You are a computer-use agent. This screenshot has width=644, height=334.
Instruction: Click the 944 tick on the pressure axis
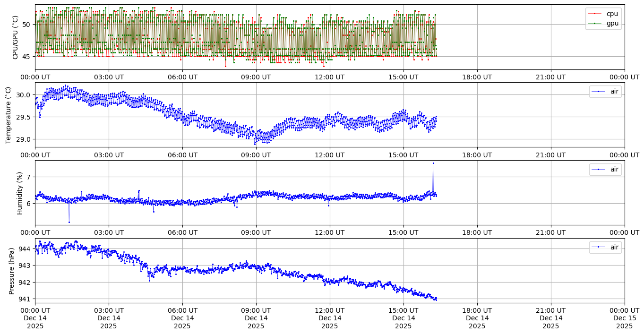coord(25,248)
